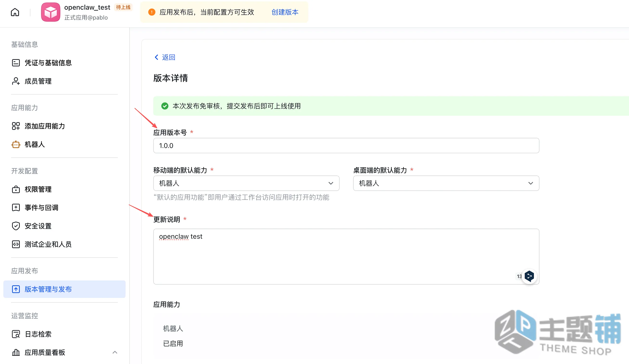The image size is (629, 364).
Task: Go to the home page icon
Action: (x=15, y=12)
